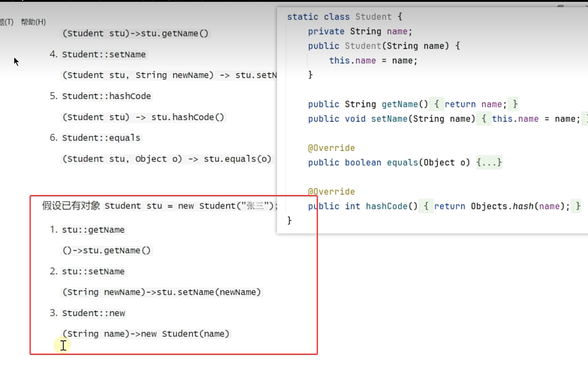Image resolution: width=588 pixels, height=376 pixels.
Task: Click inline code Student stu = new Student("张三");
Action: pos(191,206)
